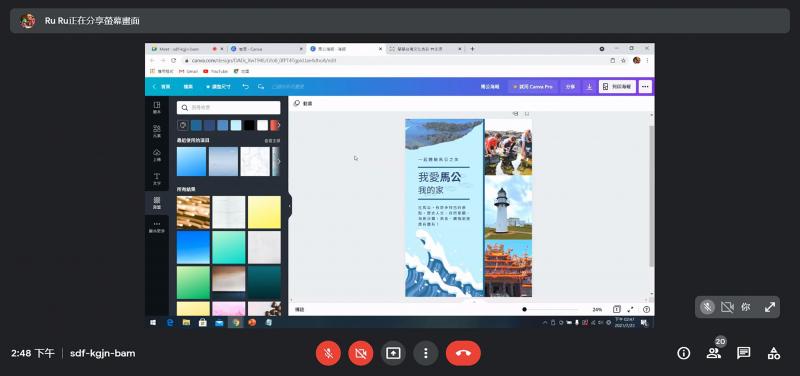
Task: Unmute microphone in Meet bottom bar
Action: click(x=328, y=353)
